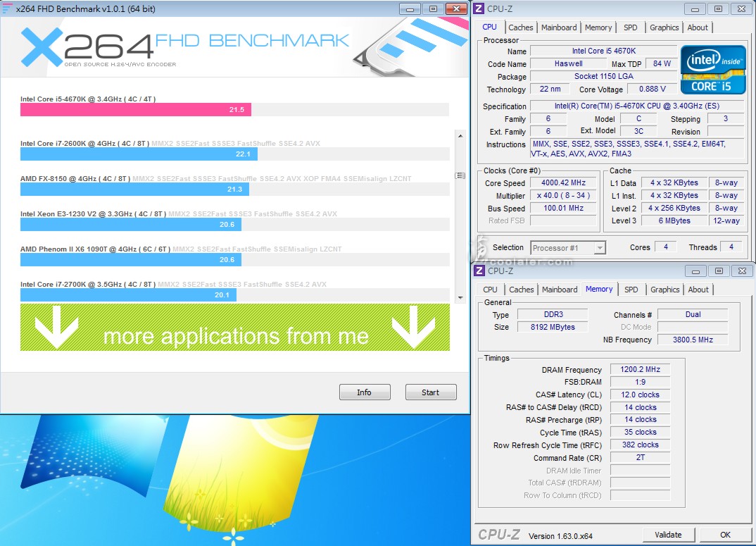756x546 pixels.
Task: Open the SPD tab in top CPU-Z window
Action: (631, 27)
